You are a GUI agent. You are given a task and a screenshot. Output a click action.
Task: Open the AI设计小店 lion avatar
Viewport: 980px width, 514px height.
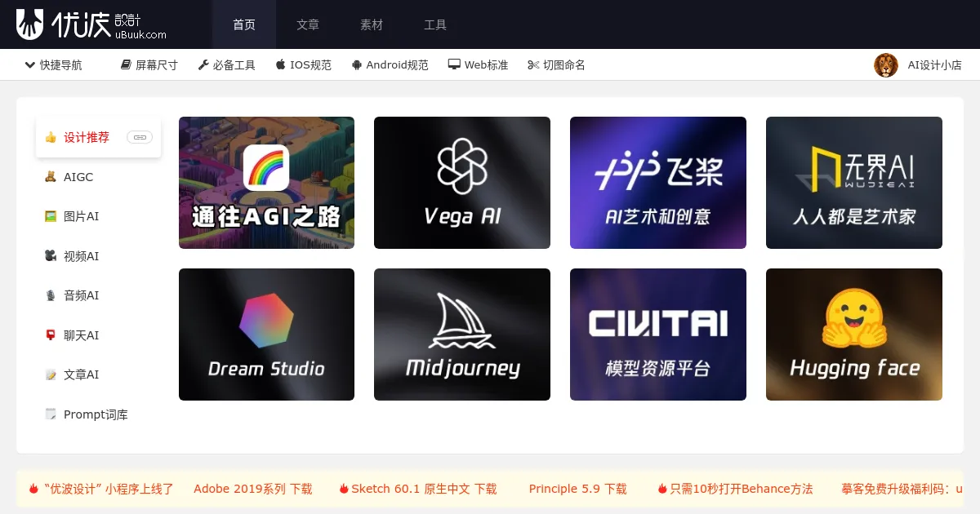point(886,65)
